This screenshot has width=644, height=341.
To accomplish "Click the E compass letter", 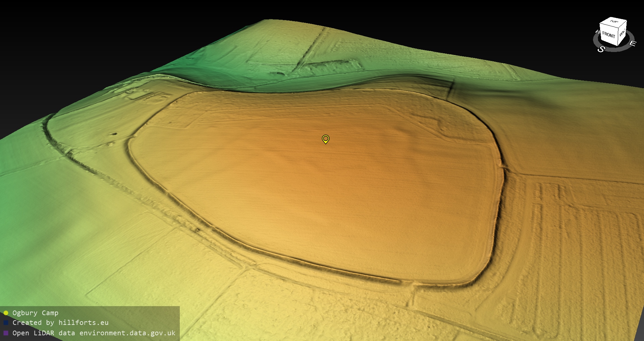I will (x=632, y=44).
